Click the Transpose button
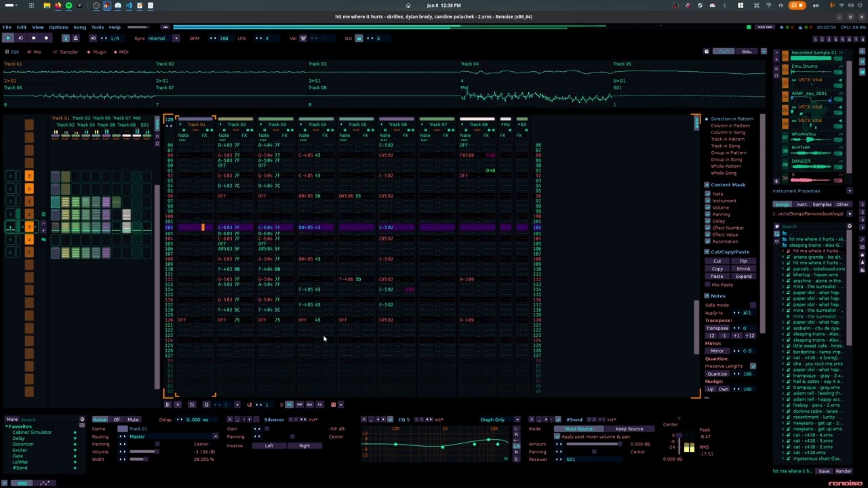Image resolution: width=868 pixels, height=488 pixels. [x=717, y=328]
